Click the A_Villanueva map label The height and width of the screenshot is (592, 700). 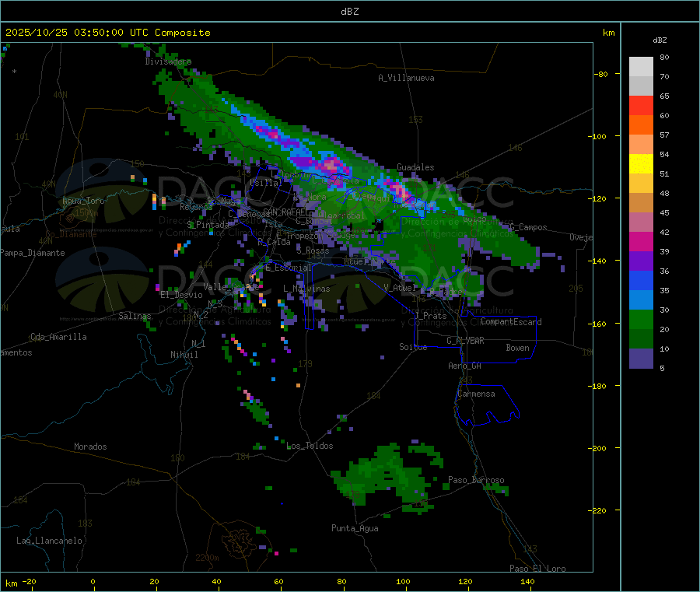click(406, 78)
